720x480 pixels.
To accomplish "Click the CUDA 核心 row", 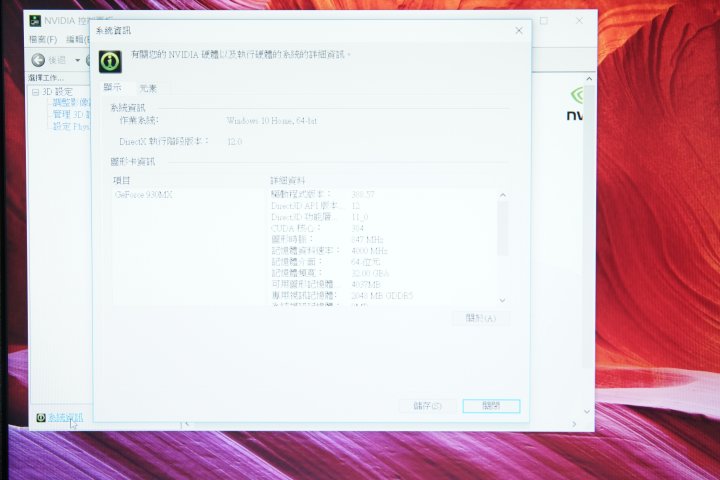I will click(x=317, y=228).
